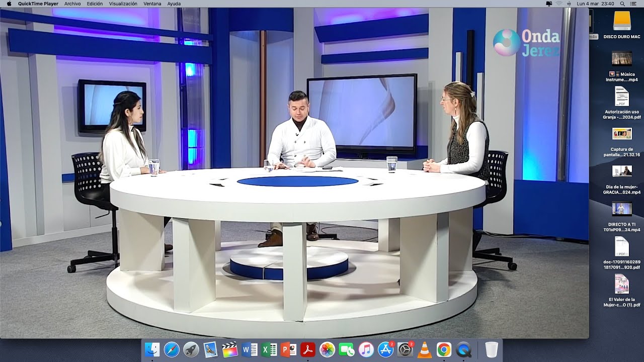The image size is (644, 362).
Task: Open Finder from the Dock
Action: pos(152,349)
